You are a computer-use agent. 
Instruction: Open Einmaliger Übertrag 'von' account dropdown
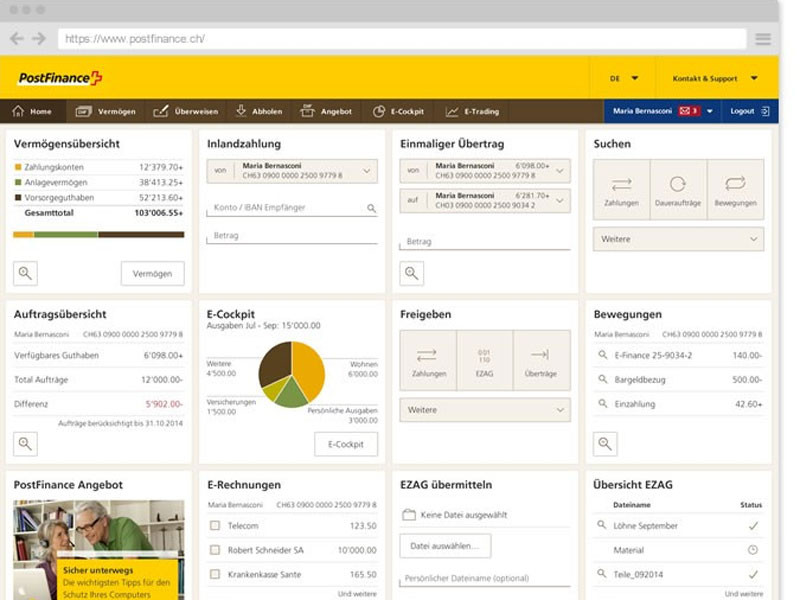(x=485, y=171)
